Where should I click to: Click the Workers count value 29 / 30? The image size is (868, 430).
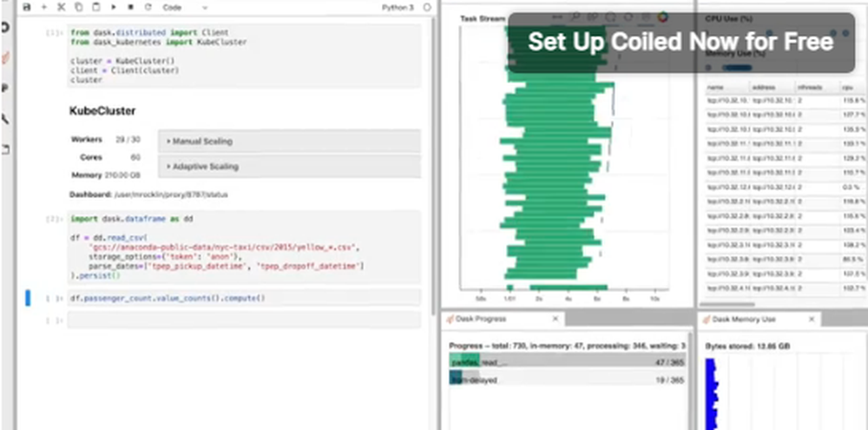[128, 139]
